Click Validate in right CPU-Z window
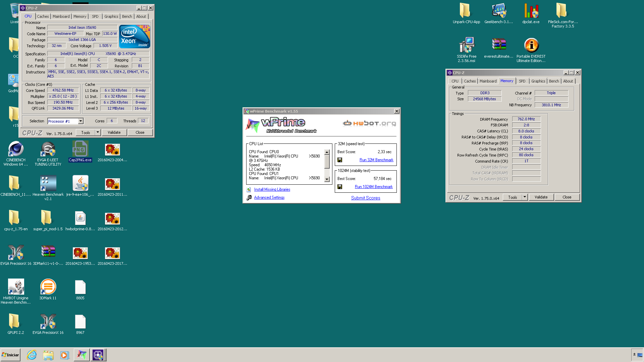Screen dimensions: 644x362 tap(541, 197)
